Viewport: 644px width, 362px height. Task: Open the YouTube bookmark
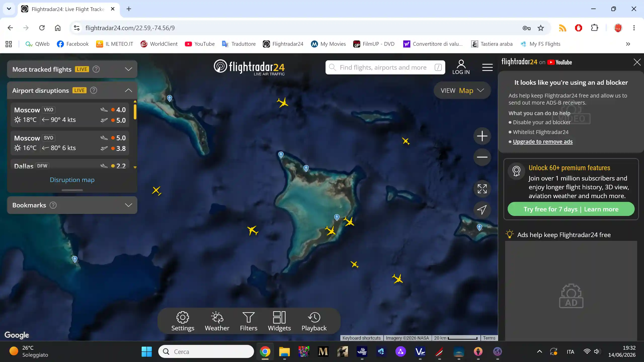click(x=200, y=44)
